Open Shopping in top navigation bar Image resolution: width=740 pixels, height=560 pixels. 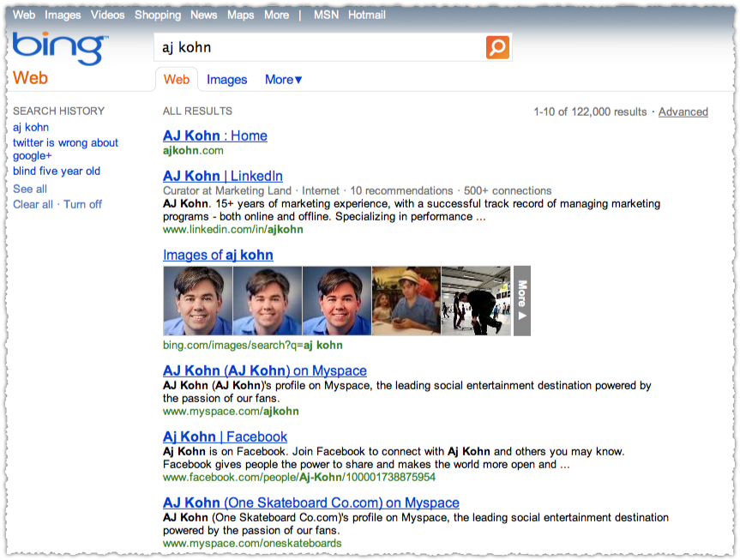(158, 15)
